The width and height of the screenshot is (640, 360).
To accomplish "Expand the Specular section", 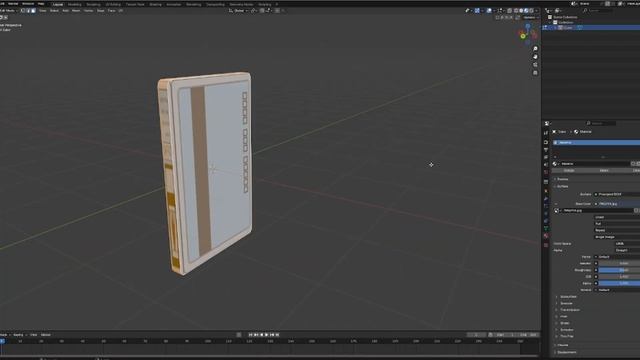I will coord(566,303).
